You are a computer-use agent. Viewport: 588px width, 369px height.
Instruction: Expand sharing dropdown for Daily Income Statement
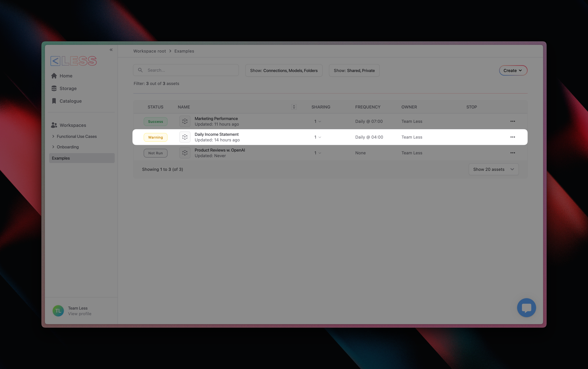point(318,137)
